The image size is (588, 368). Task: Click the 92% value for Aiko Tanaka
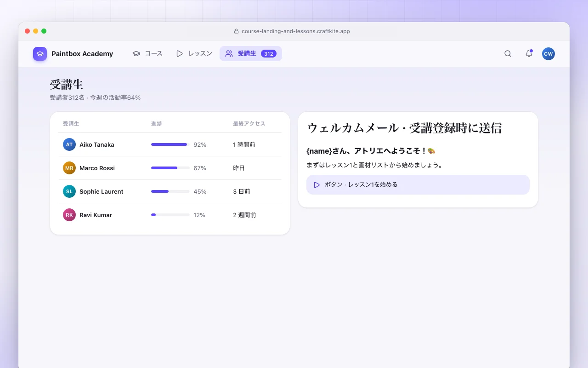tap(200, 144)
